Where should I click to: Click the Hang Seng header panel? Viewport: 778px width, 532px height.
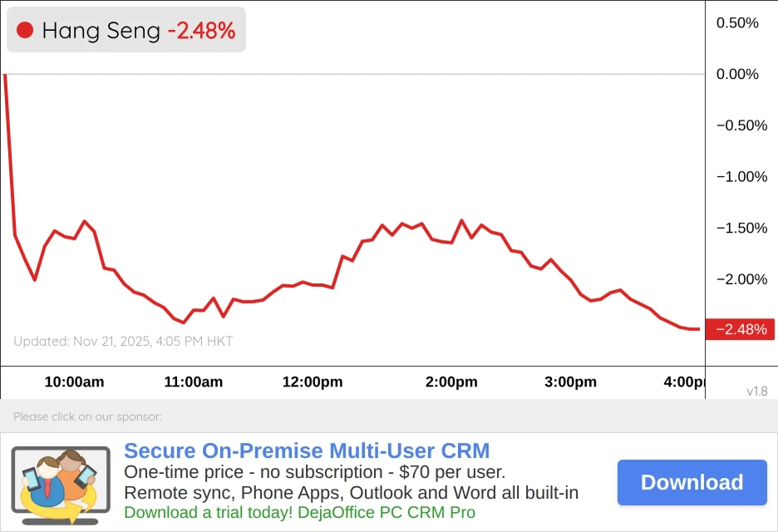[x=126, y=29]
